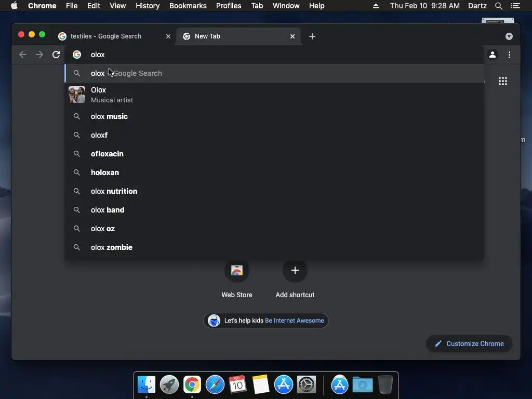Open the History menu
This screenshot has width=532, height=399.
click(148, 6)
